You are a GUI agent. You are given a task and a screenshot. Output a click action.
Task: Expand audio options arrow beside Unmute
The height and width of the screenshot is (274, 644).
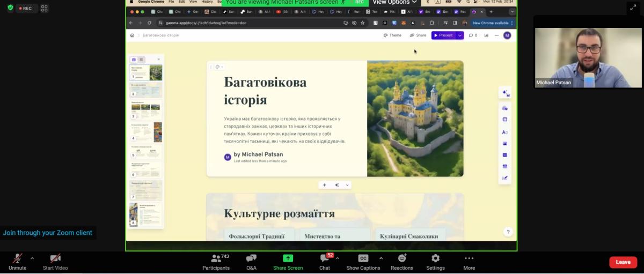point(32,258)
